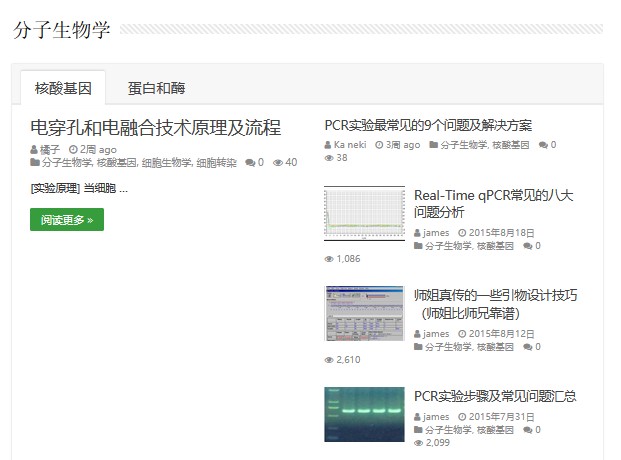
Task: Open article 电穿孔和电融合技术原理及流程
Action: click(155, 128)
